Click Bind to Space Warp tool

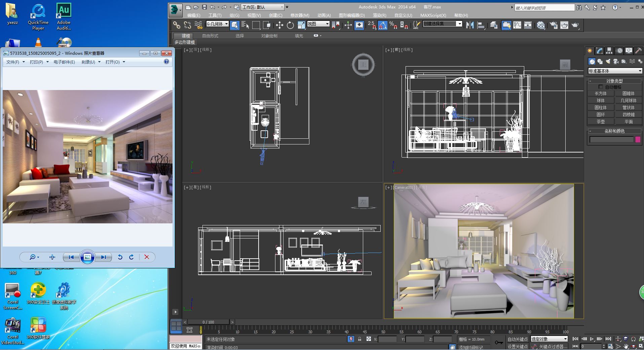(198, 25)
